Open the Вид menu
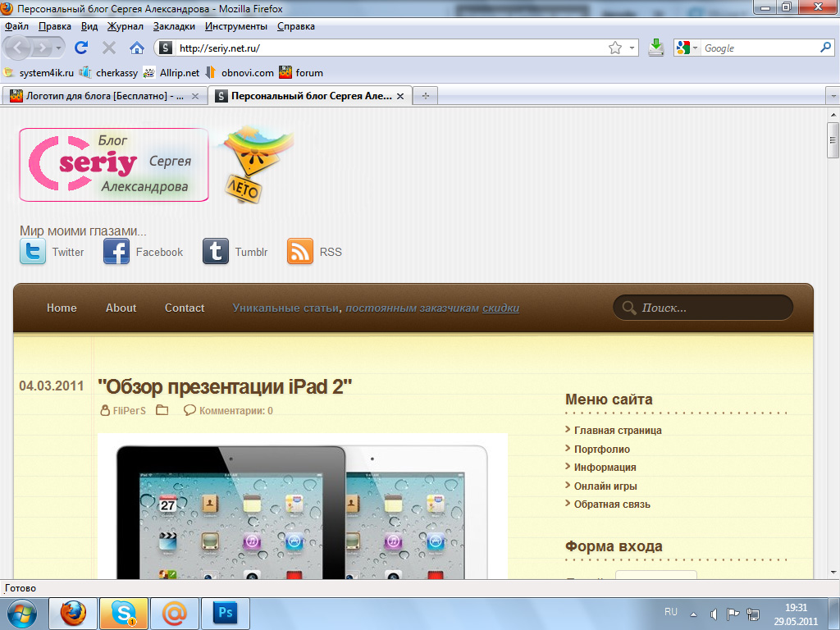840x630 pixels. [x=89, y=26]
